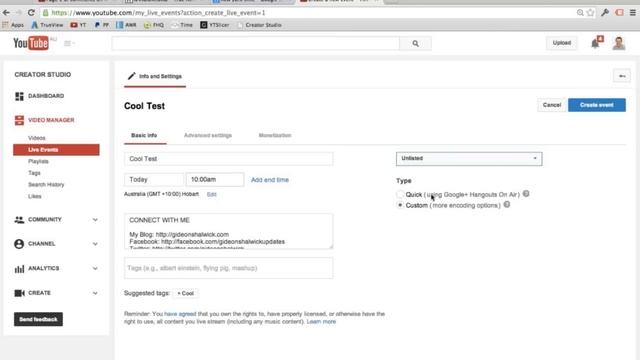Click the pencil icon on Info and Settings

[131, 76]
